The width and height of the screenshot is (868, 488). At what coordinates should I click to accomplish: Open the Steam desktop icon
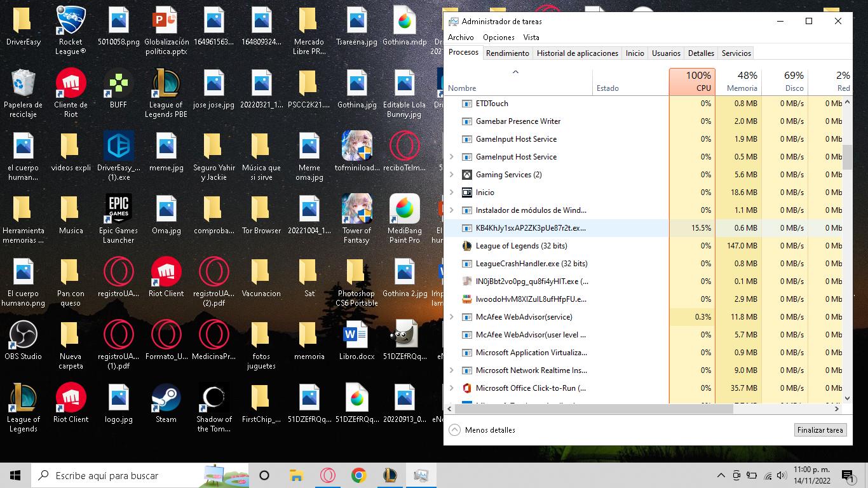click(x=166, y=403)
